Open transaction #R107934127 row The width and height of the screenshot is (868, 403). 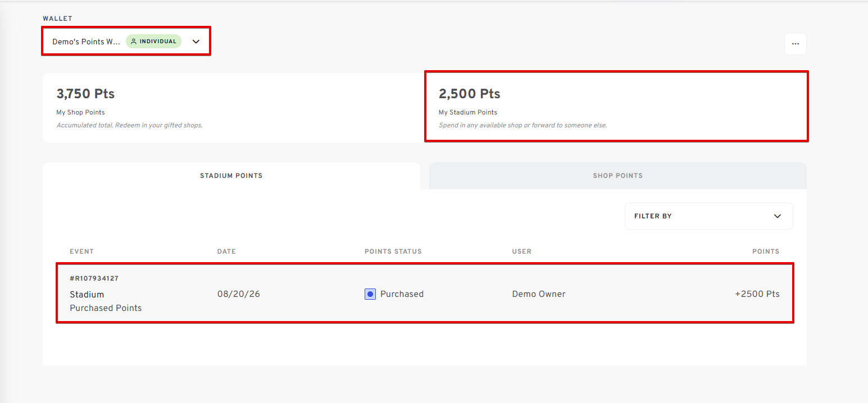425,293
